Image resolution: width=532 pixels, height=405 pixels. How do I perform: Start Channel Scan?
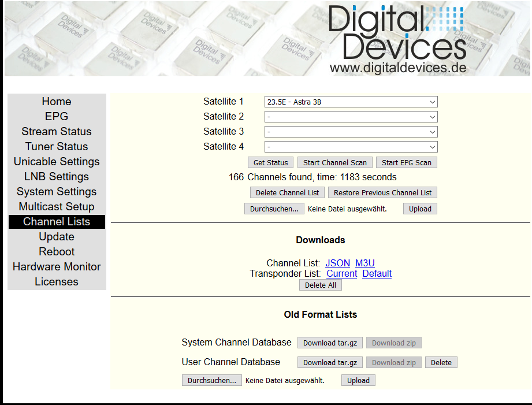point(335,163)
